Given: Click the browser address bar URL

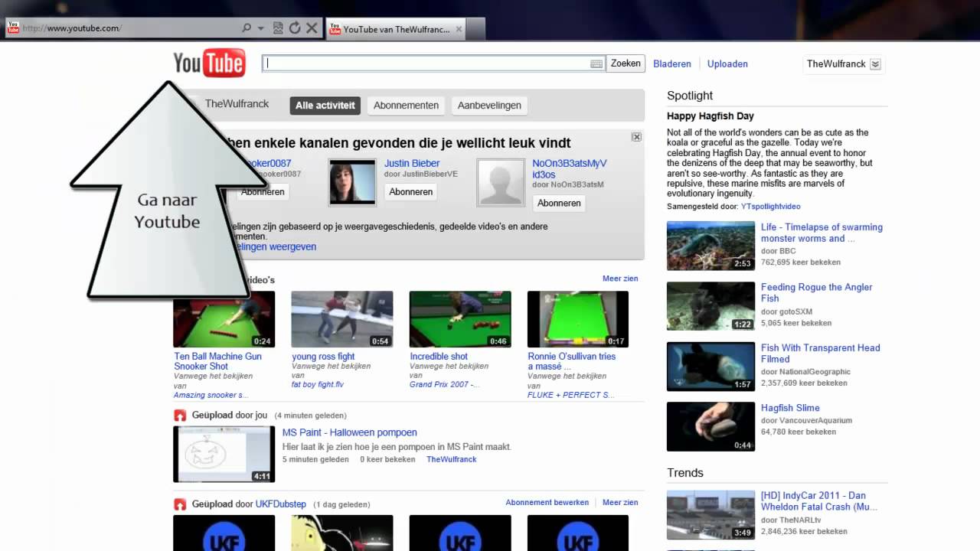Looking at the screenshot, I should pyautogui.click(x=71, y=28).
